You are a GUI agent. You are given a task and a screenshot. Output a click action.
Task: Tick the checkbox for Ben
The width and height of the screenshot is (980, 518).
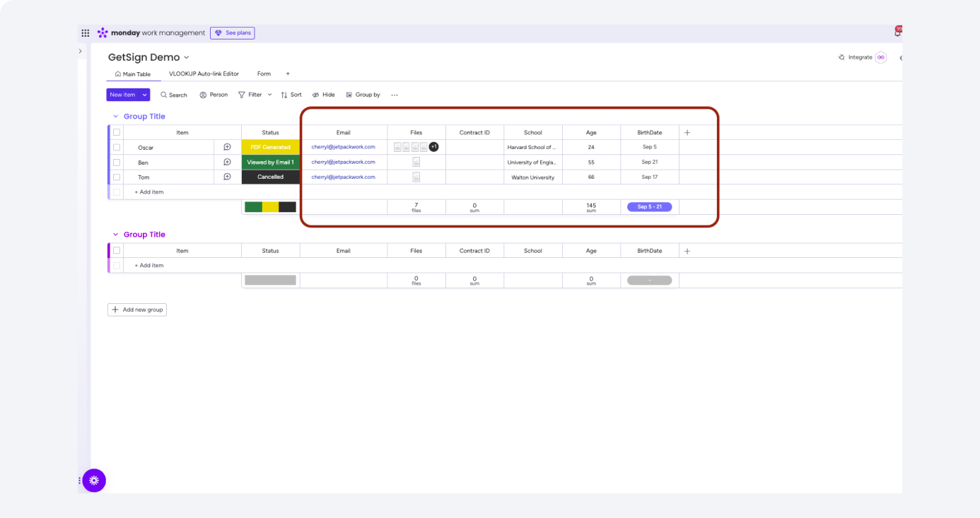pyautogui.click(x=117, y=162)
